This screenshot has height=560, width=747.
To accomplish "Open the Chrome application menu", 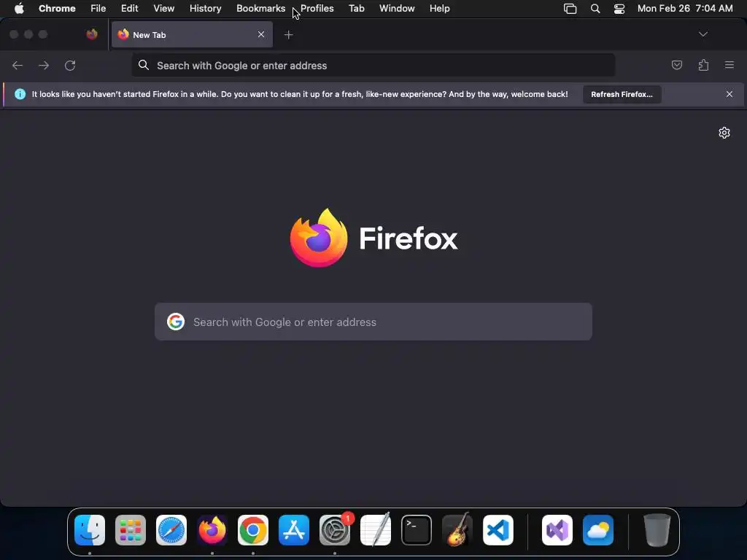I will pyautogui.click(x=57, y=9).
